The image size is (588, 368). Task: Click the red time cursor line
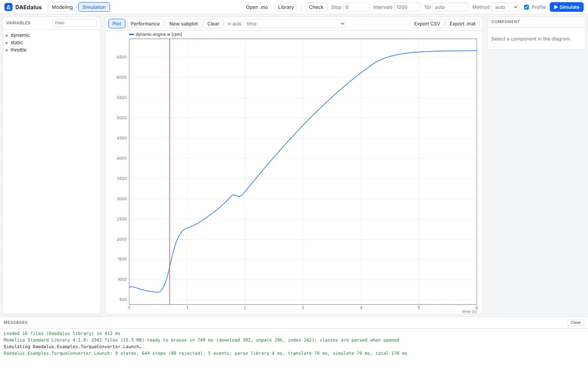pos(170,171)
